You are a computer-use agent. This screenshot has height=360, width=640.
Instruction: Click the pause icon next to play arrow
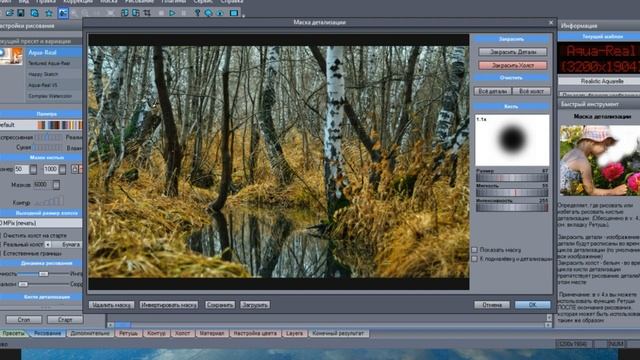pyautogui.click(x=184, y=13)
